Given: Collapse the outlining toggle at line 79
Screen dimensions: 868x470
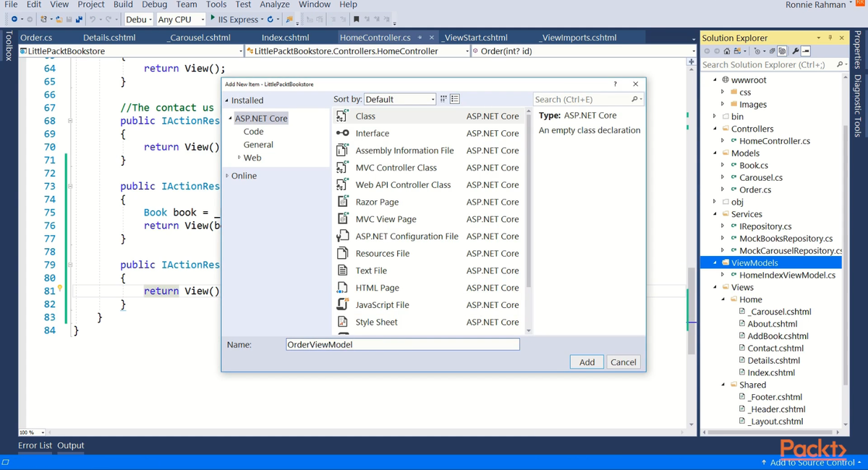Looking at the screenshot, I should (x=70, y=265).
